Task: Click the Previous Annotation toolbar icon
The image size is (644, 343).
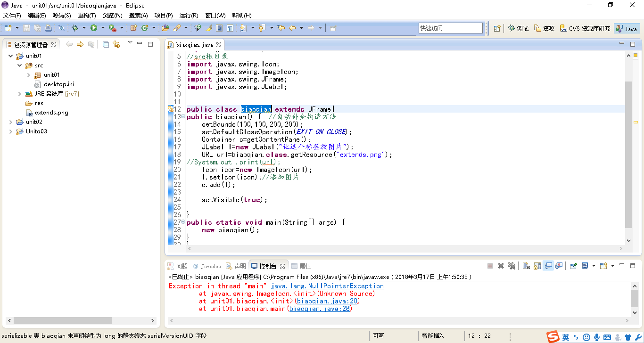Action: tap(262, 28)
